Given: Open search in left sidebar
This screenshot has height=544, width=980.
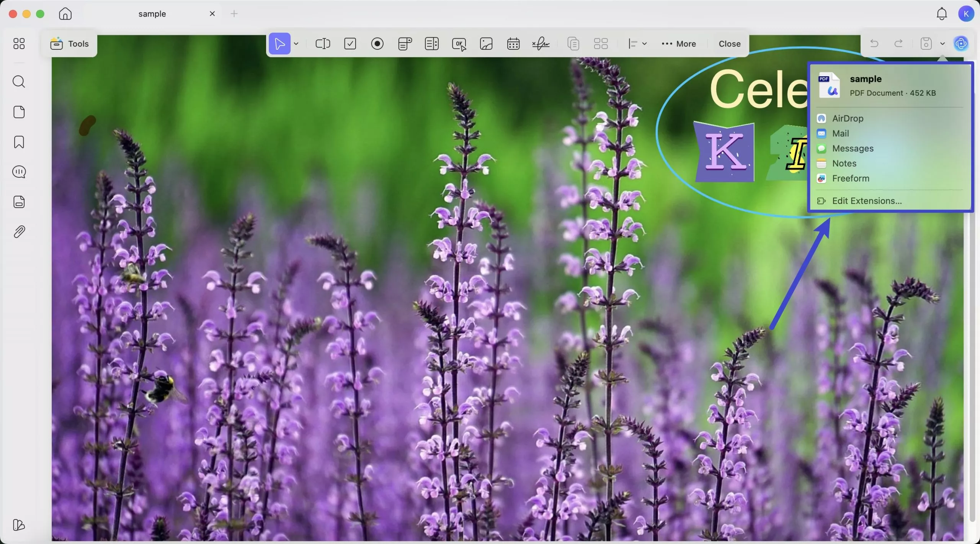Looking at the screenshot, I should pyautogui.click(x=19, y=82).
